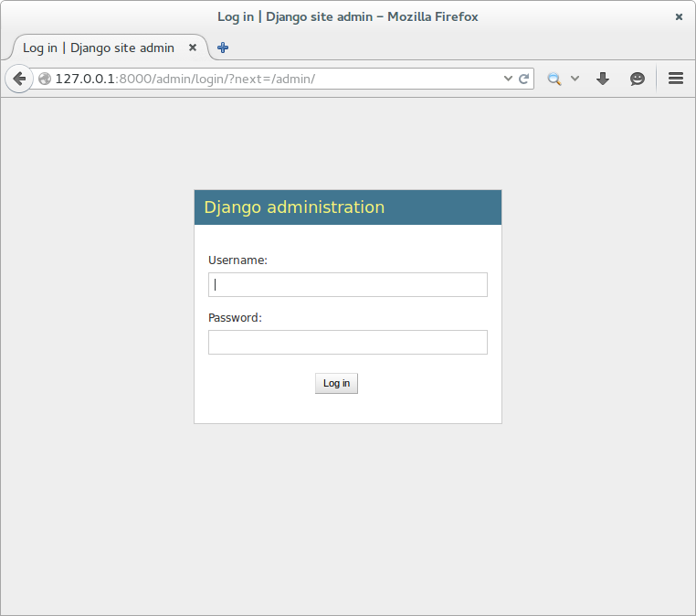Click the globe site identity icon
The image size is (696, 616).
point(45,79)
